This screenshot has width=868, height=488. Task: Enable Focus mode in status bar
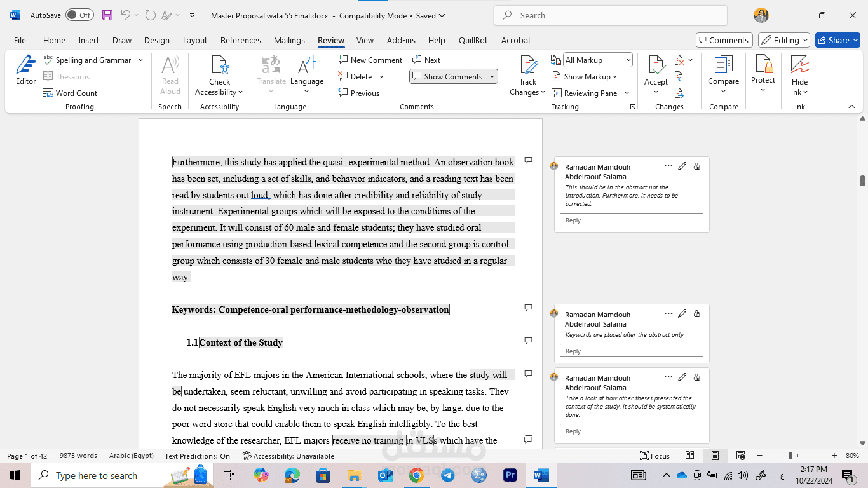655,456
